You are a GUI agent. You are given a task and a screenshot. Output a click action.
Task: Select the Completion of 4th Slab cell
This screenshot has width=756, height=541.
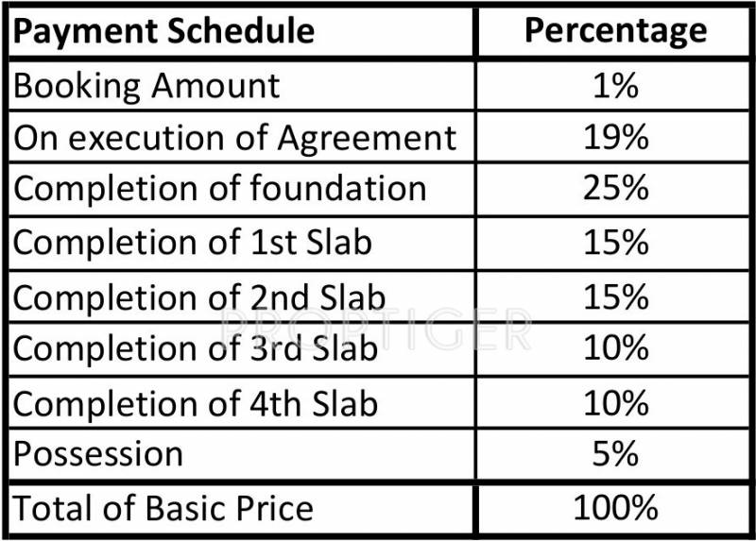[196, 403]
